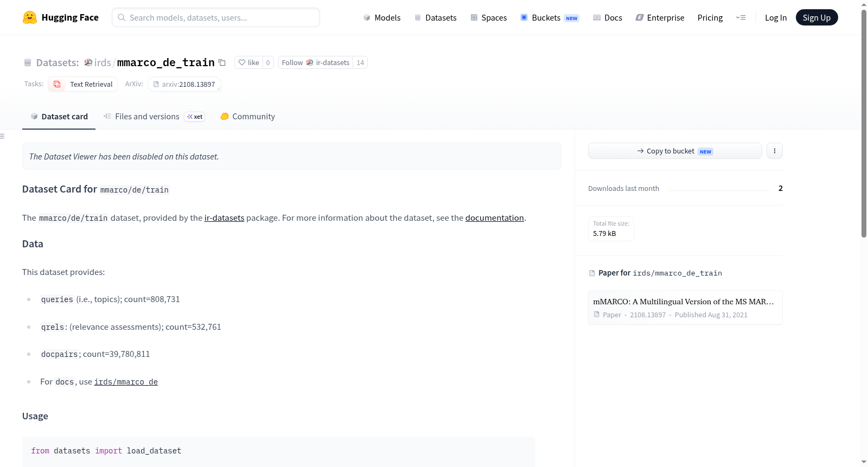Image resolution: width=868 pixels, height=467 pixels.
Task: Expand the navigation more-menu icon
Action: [741, 17]
